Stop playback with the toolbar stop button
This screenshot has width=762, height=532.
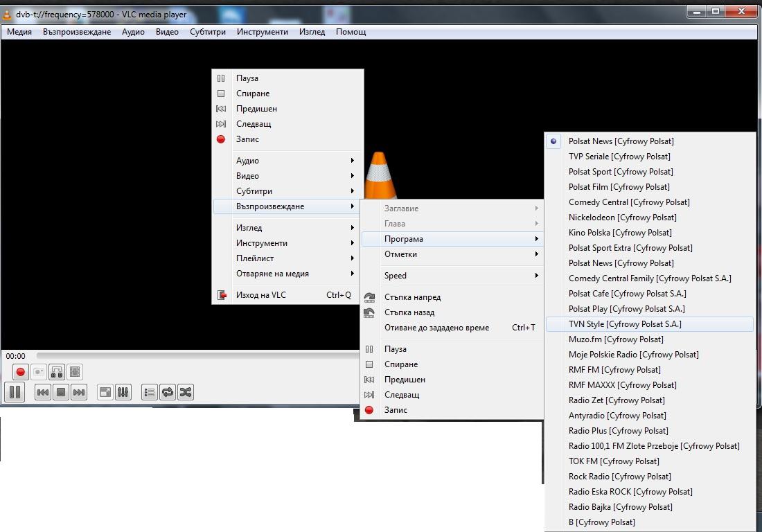[x=61, y=392]
